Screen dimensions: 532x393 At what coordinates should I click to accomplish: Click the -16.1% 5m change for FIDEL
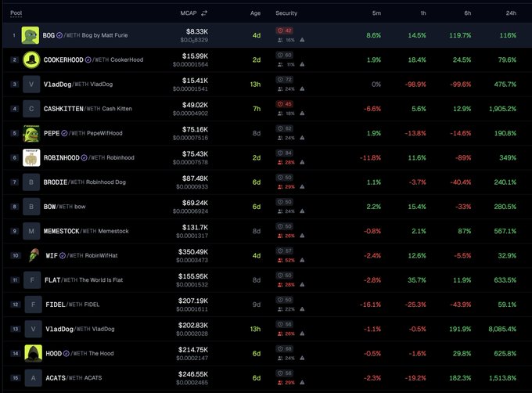[370, 305]
